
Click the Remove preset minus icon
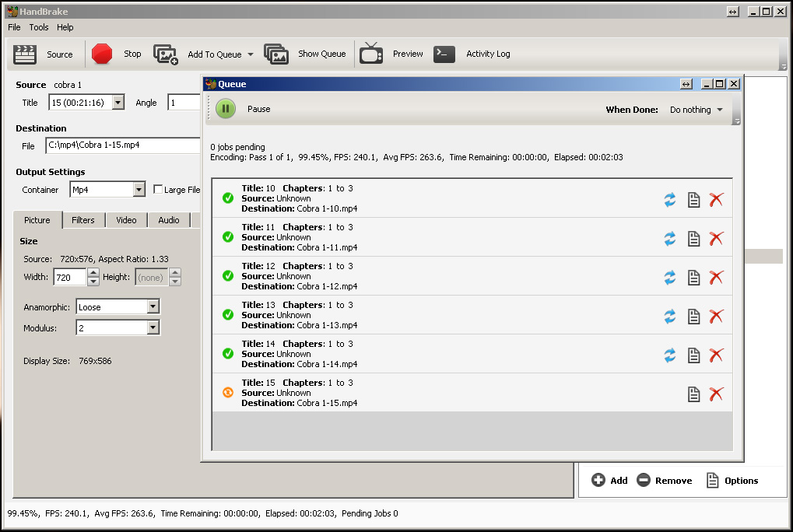click(x=644, y=480)
